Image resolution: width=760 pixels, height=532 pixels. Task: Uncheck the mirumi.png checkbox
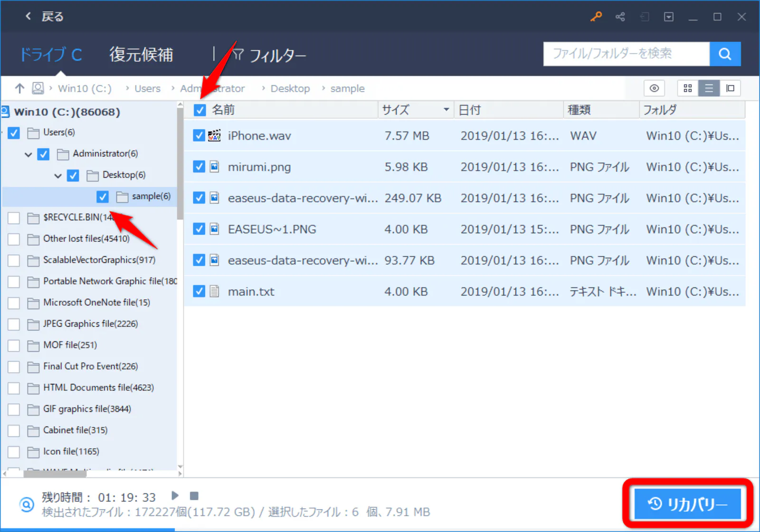199,167
